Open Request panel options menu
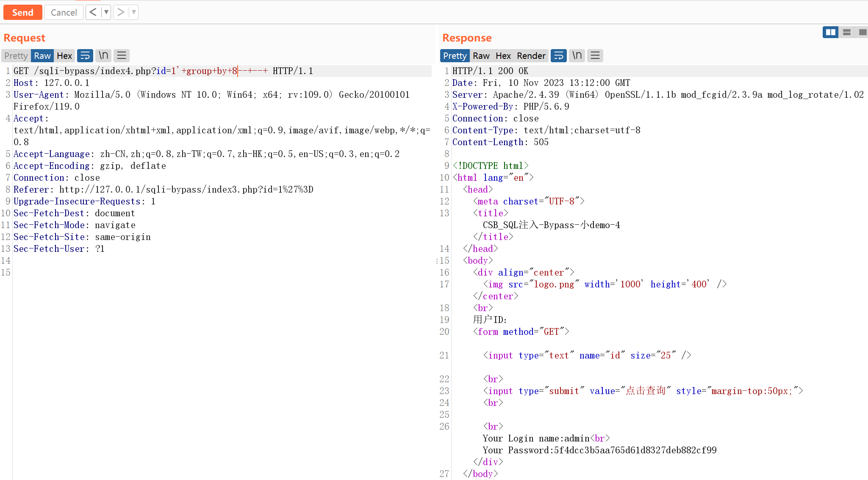The image size is (868, 480). click(x=122, y=55)
